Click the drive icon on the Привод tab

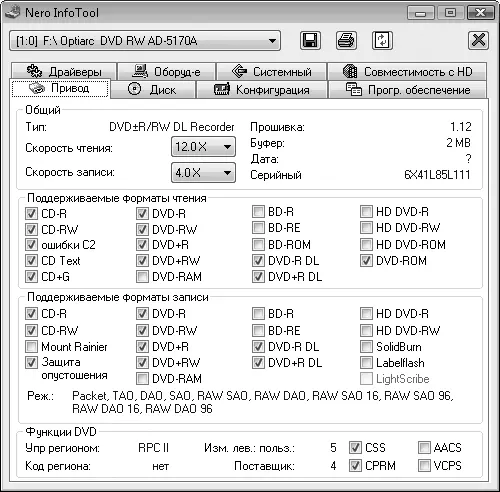[x=37, y=88]
